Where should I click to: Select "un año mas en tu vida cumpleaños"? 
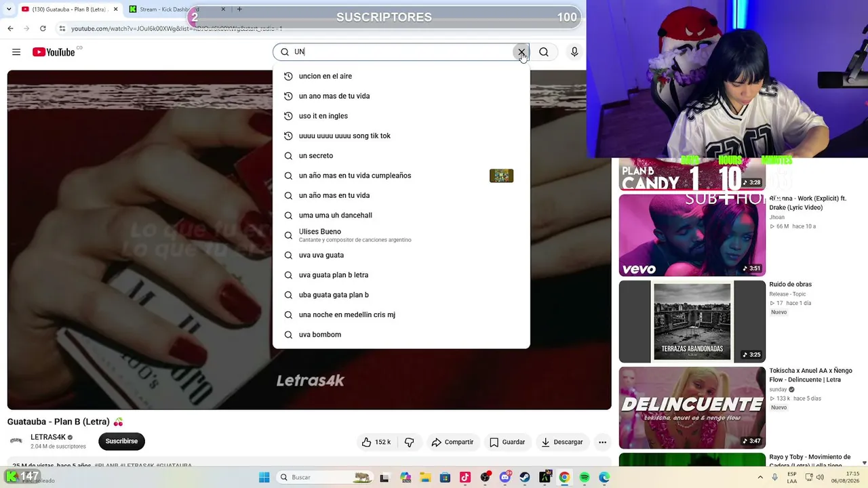401,176
